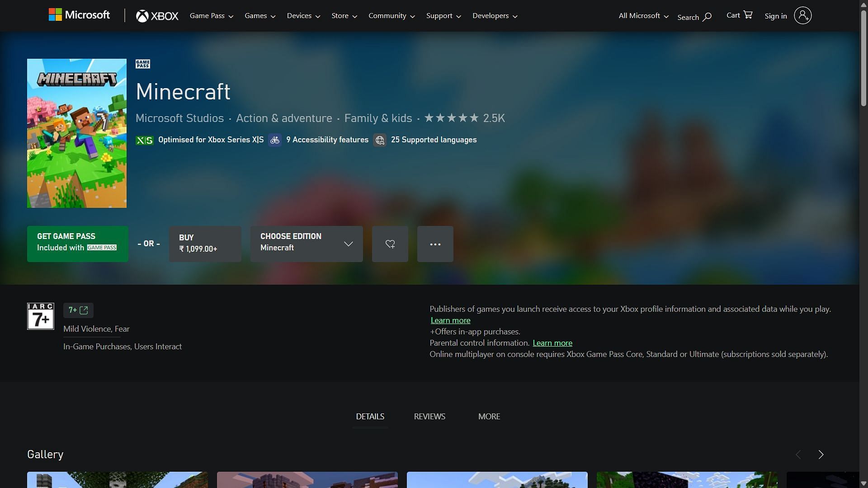
Task: Click the Get Game Pass button
Action: point(77,244)
